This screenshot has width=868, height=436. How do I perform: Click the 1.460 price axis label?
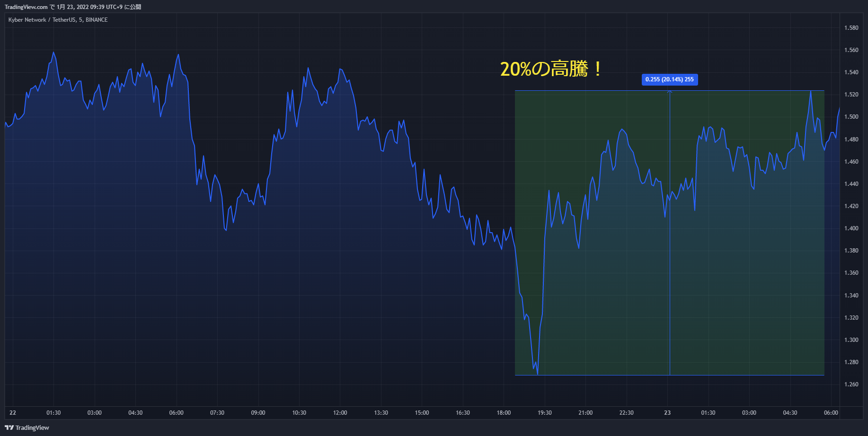point(851,162)
